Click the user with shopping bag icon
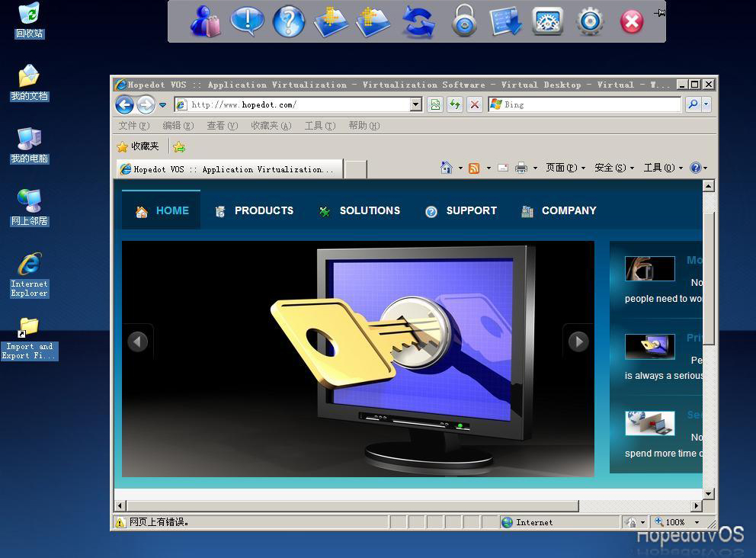Viewport: 756px width, 558px height. click(205, 21)
